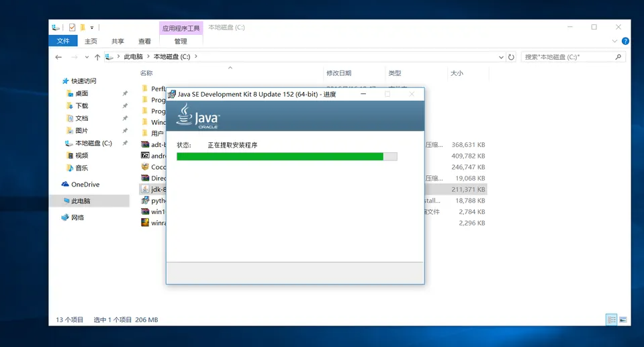Click 本地磁盘 (C:) breadcrumb in address bar
The height and width of the screenshot is (347, 644).
tap(172, 56)
